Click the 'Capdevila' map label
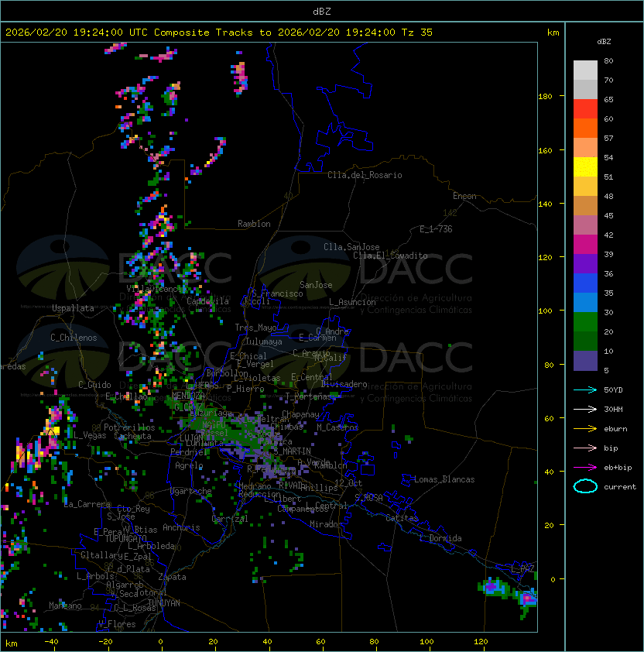The height and width of the screenshot is (652, 644). point(208,301)
